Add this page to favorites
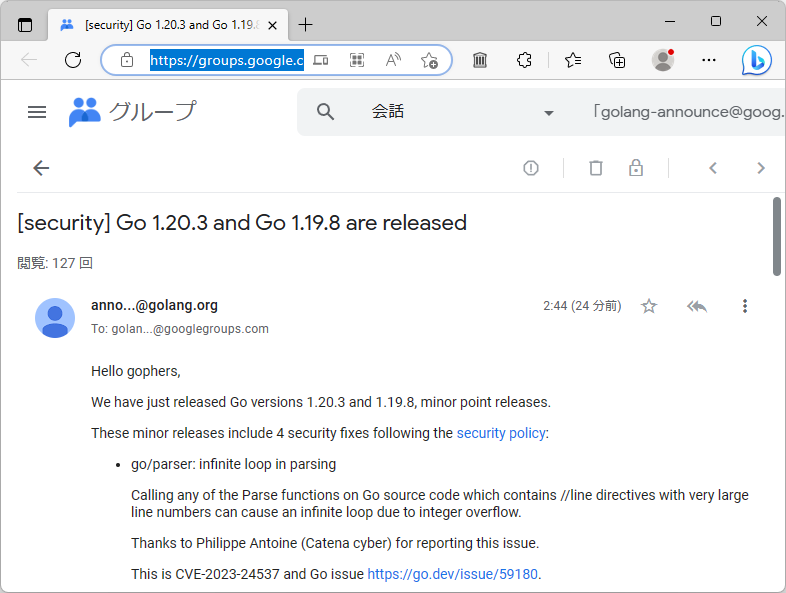786x593 pixels. click(x=430, y=60)
